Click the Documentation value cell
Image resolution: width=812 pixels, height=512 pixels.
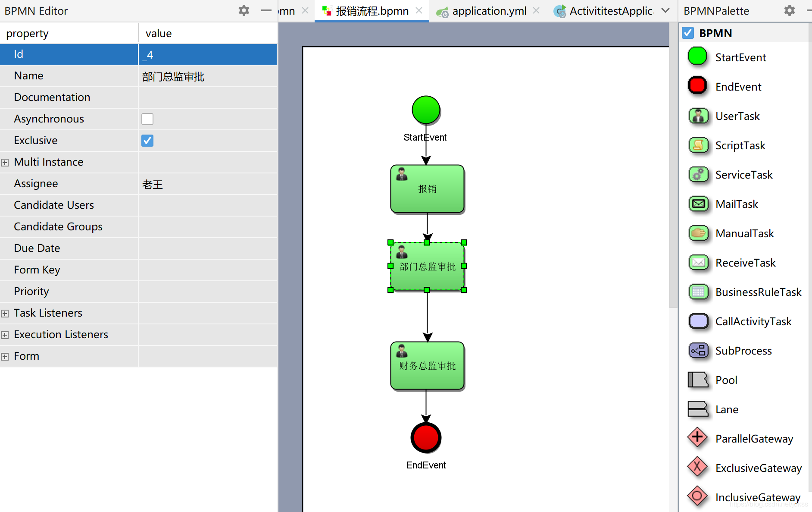click(x=208, y=97)
